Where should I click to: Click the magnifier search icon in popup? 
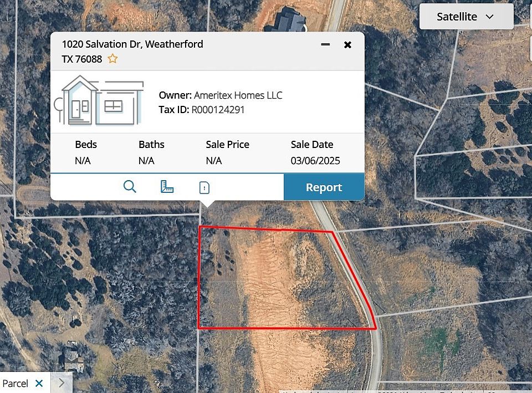(130, 187)
